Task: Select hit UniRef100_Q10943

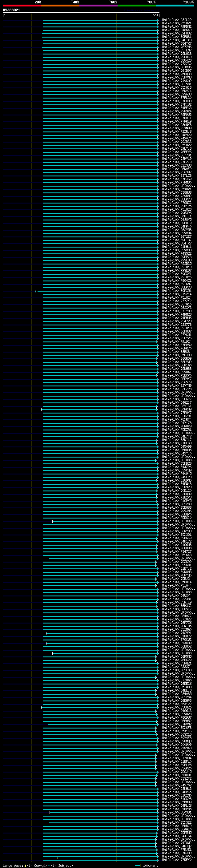Action: pos(176,748)
